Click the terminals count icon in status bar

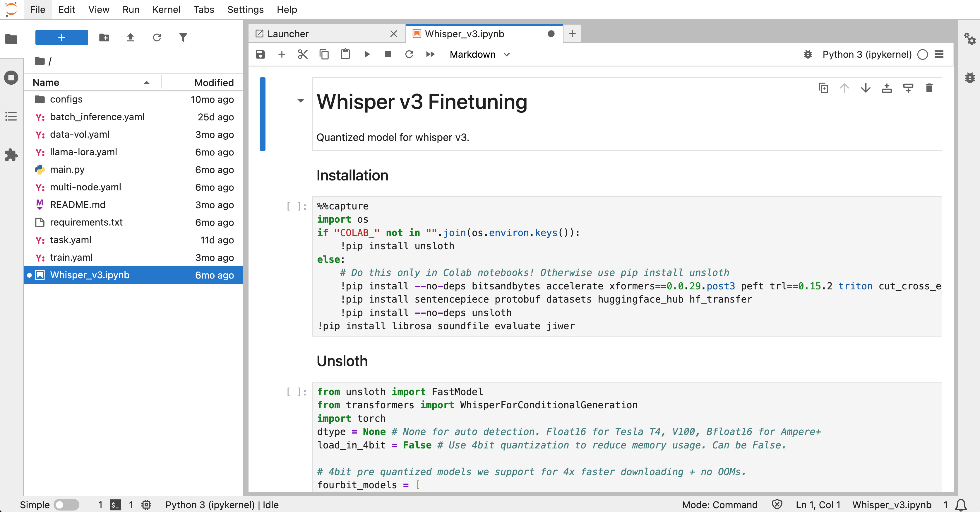coord(115,505)
